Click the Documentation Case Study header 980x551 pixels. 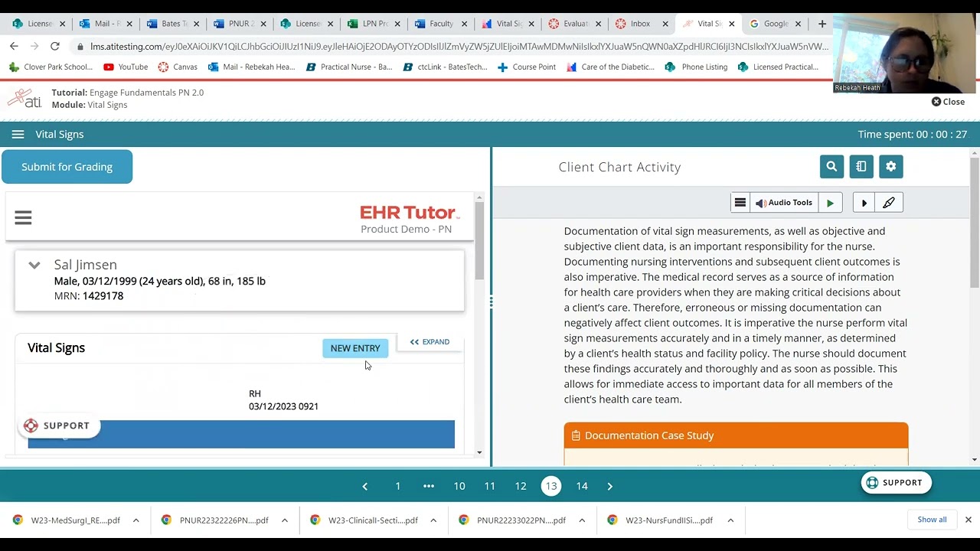pos(736,435)
